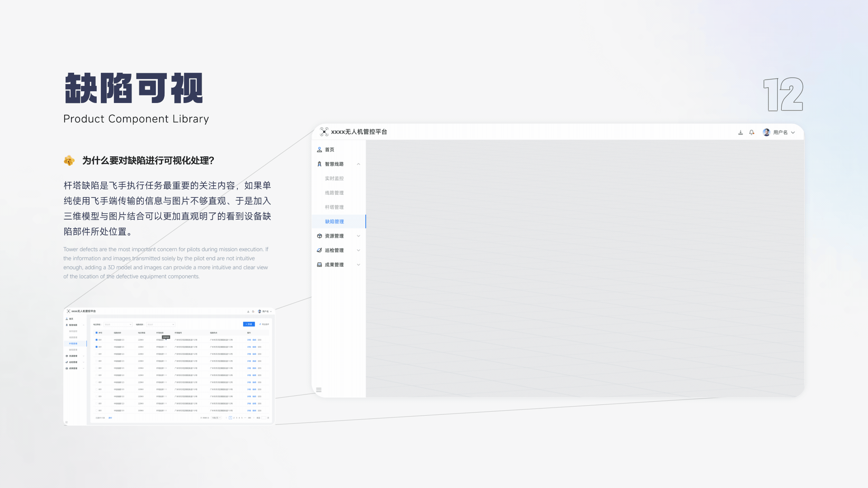Click drone logo in small thumbnail header
The height and width of the screenshot is (488, 868).
pos(68,311)
